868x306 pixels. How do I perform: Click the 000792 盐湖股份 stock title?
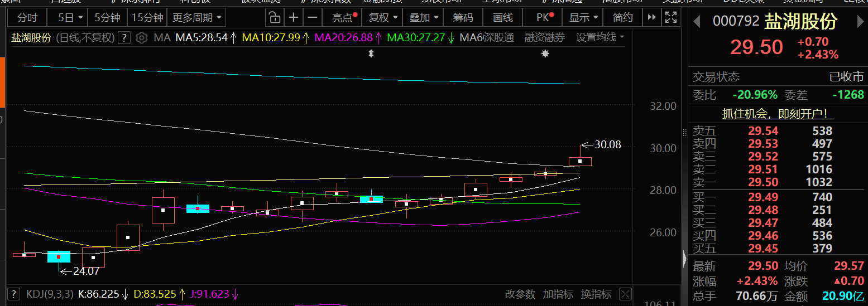click(775, 22)
